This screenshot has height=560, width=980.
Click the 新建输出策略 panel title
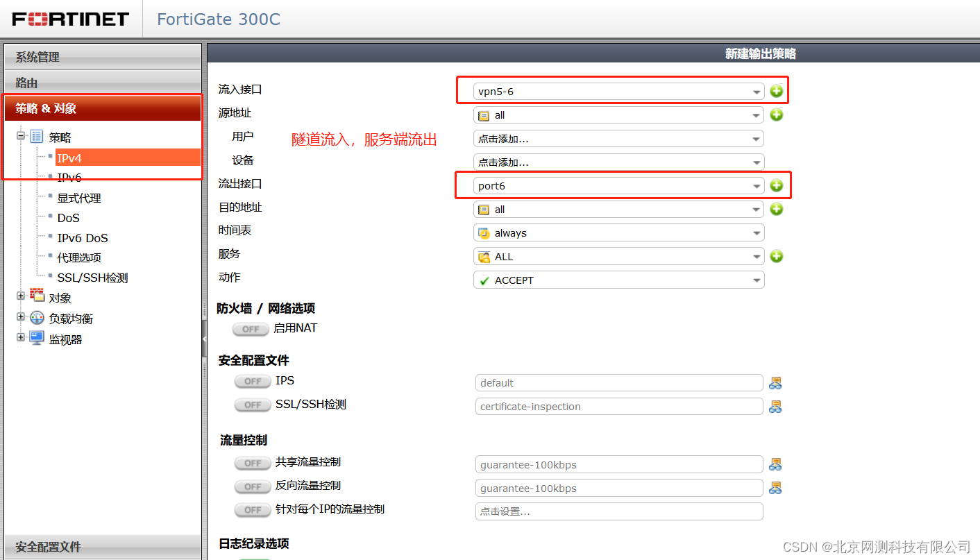coord(760,53)
